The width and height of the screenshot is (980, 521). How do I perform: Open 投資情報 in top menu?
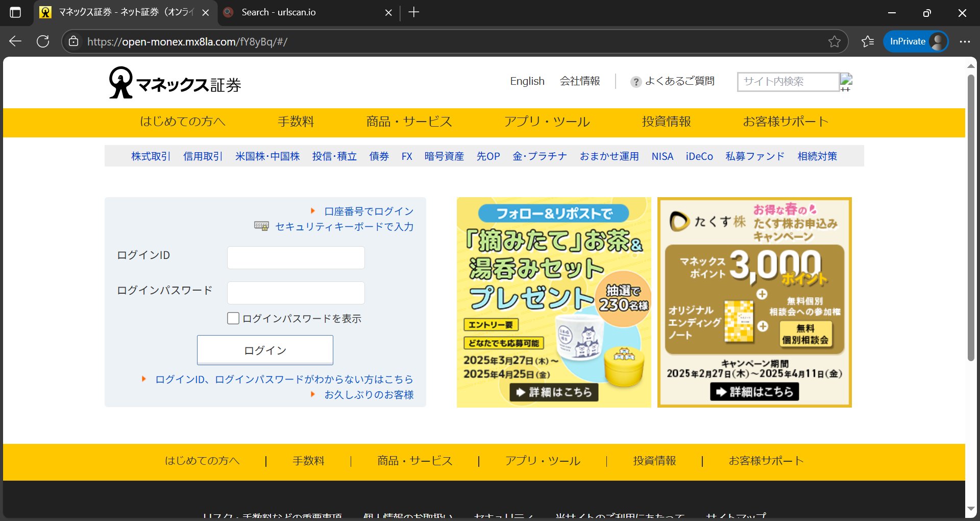(666, 122)
